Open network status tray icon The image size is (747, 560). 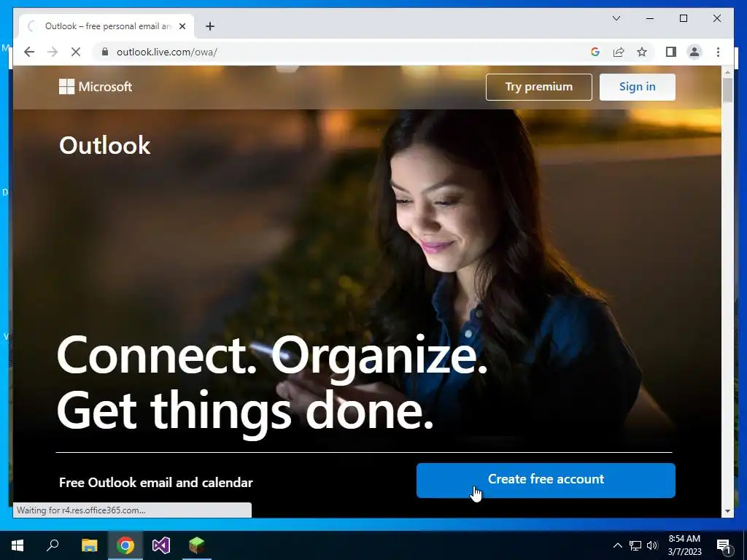pos(635,545)
